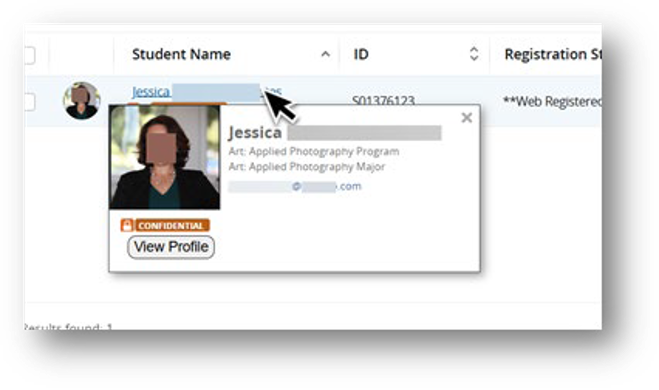Click 'Art: Applied Photography Major' text
This screenshot has height=390, width=659.
[306, 166]
